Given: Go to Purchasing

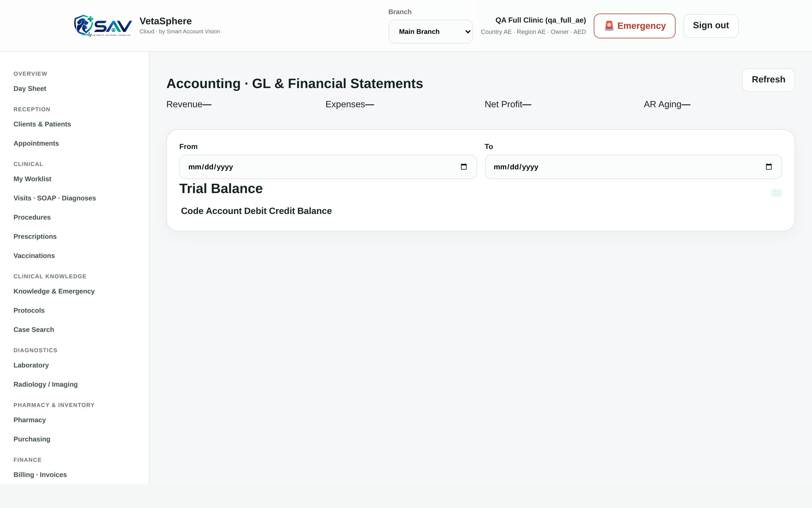Looking at the screenshot, I should coord(32,439).
